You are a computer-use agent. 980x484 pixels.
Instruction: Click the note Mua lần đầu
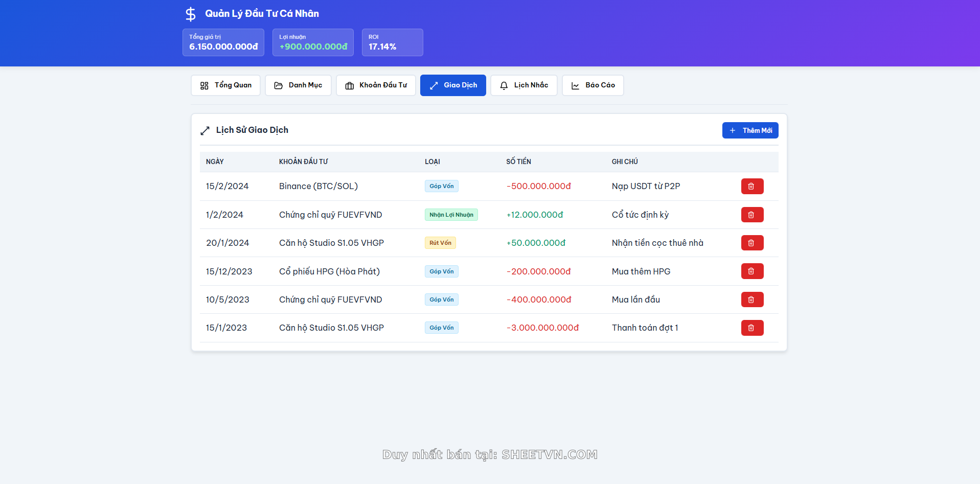(636, 299)
